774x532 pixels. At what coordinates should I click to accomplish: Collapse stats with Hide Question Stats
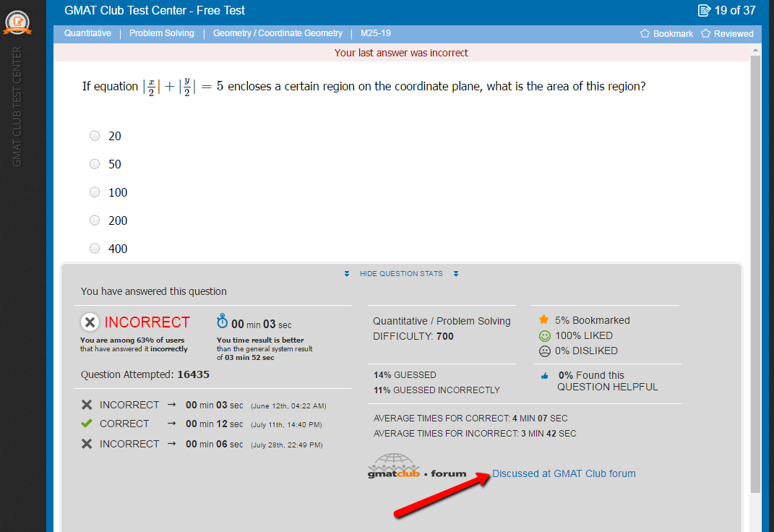(x=401, y=274)
